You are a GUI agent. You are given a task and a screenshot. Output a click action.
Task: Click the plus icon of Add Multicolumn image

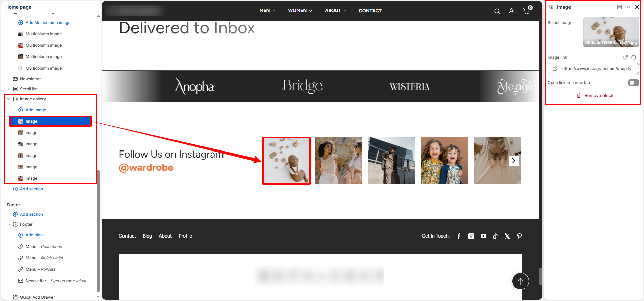coord(21,23)
